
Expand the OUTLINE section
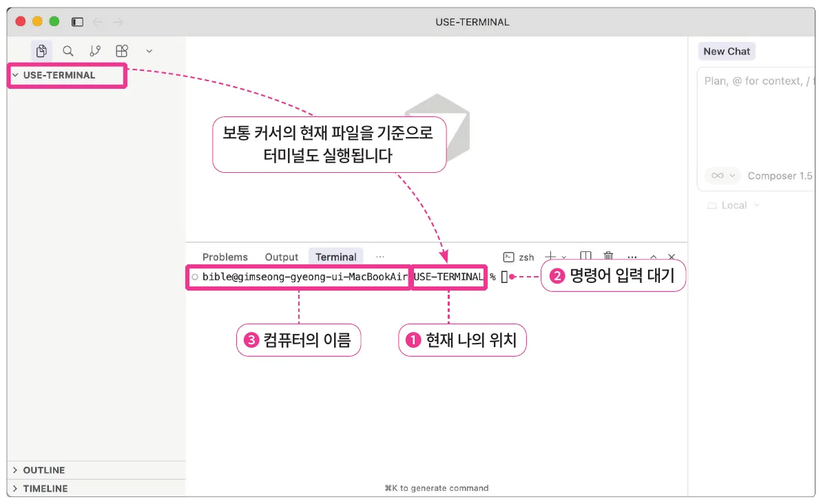[x=97, y=470]
